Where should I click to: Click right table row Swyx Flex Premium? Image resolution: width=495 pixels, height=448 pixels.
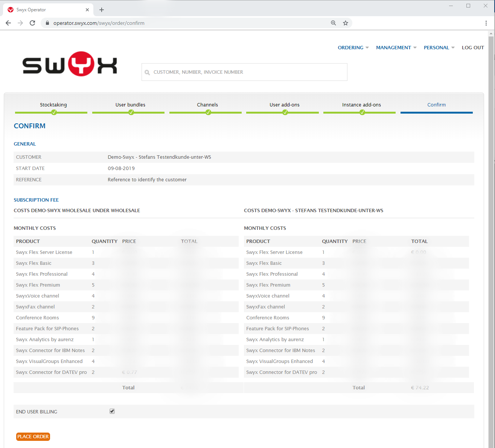[356, 285]
